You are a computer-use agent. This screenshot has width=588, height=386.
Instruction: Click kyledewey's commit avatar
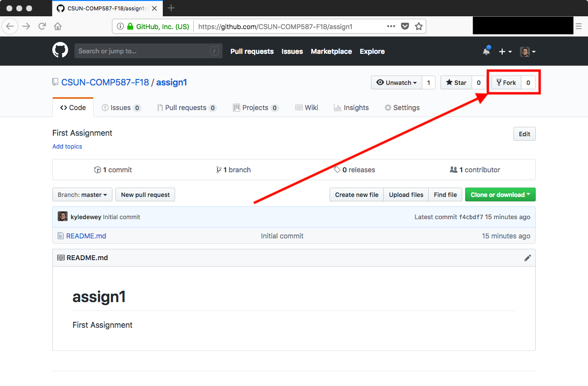point(63,216)
